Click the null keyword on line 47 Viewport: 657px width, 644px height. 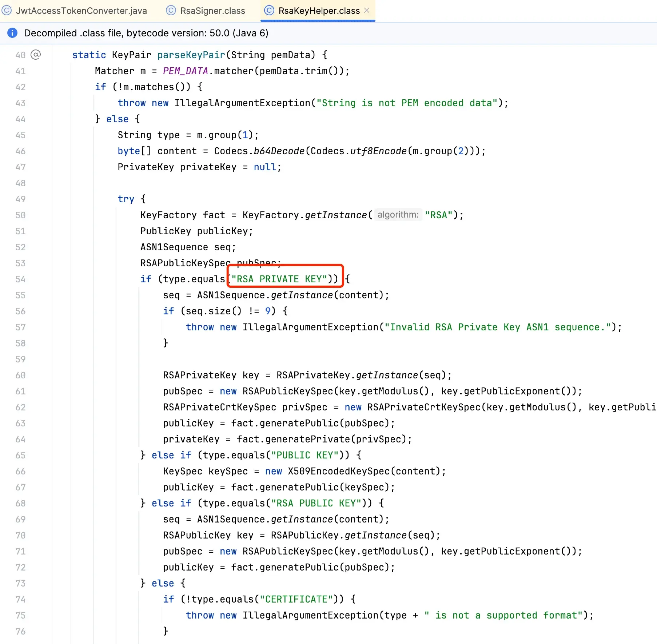pyautogui.click(x=265, y=167)
